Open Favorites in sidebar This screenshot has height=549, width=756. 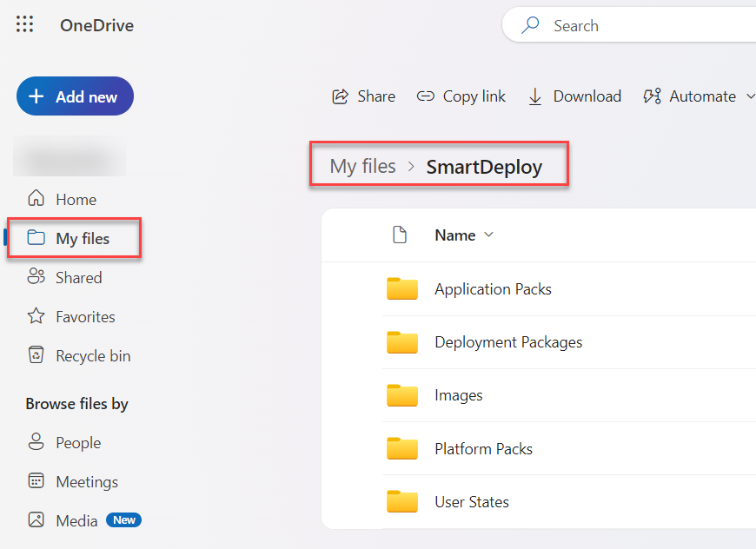click(x=85, y=317)
